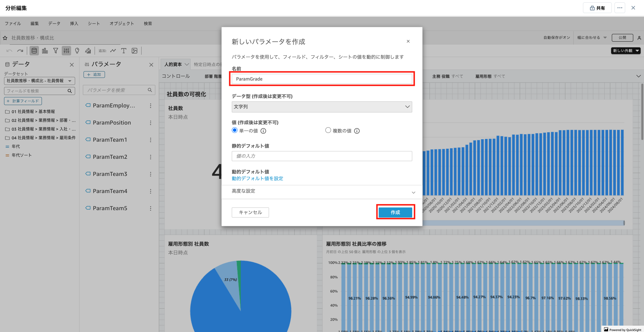Viewport: 644px width, 332px height.
Task: Click the visualize bar chart toolbar icon
Action: coord(45,51)
